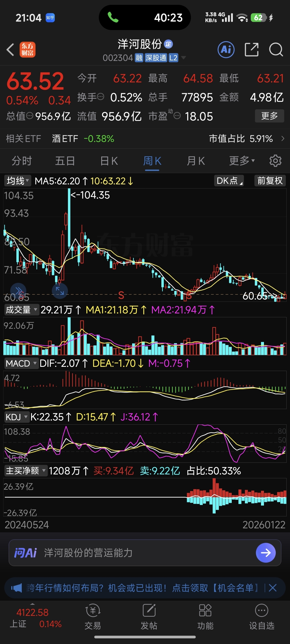
Task: Open the 成交量 indicator dropdown
Action: 22,310
